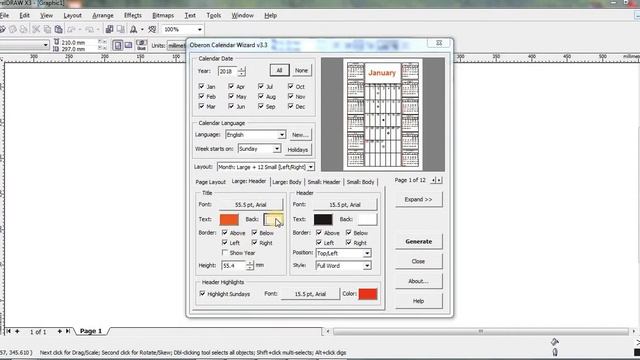Image resolution: width=640 pixels, height=360 pixels.
Task: Click the None months button
Action: coord(302,71)
